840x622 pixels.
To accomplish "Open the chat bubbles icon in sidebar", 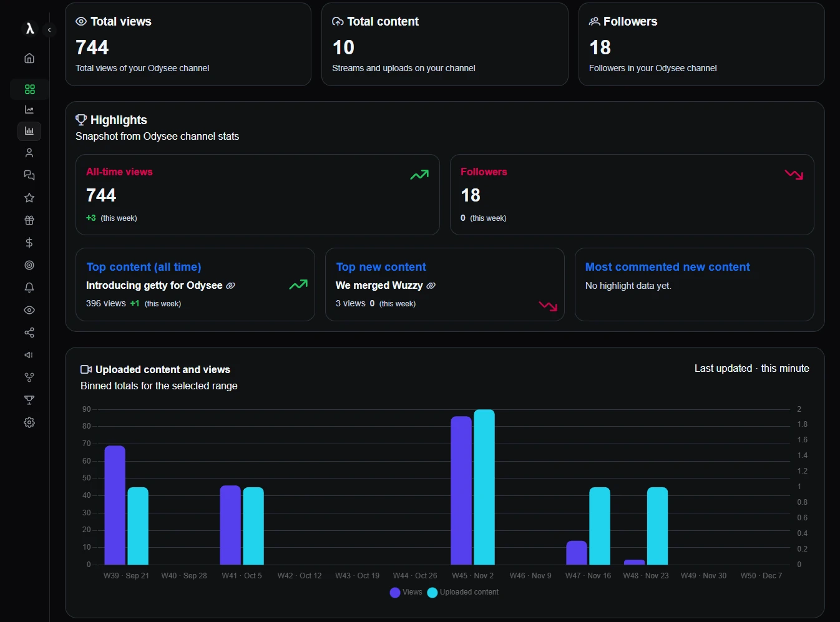I will pyautogui.click(x=29, y=175).
